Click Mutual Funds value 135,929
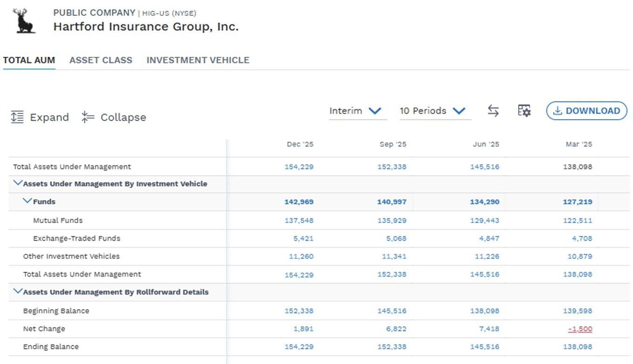 392,221
